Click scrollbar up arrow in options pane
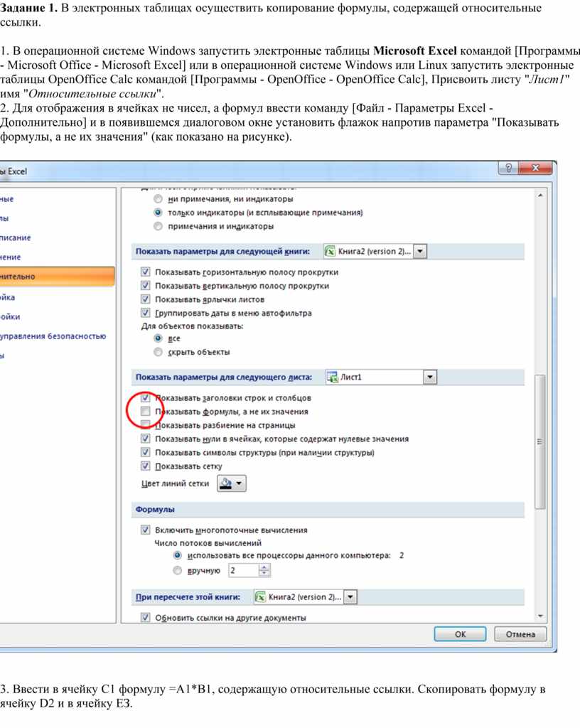 (541, 196)
